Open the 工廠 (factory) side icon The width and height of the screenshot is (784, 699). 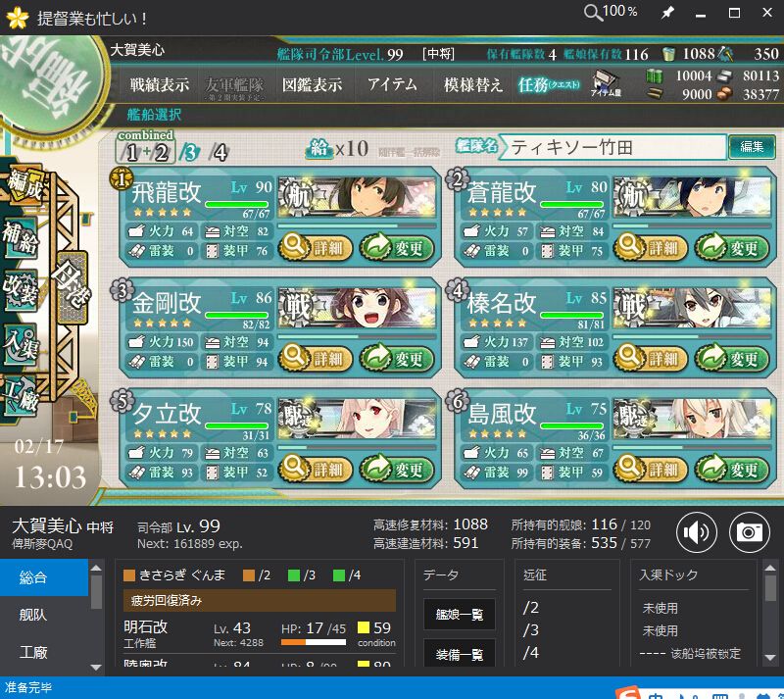pyautogui.click(x=20, y=396)
